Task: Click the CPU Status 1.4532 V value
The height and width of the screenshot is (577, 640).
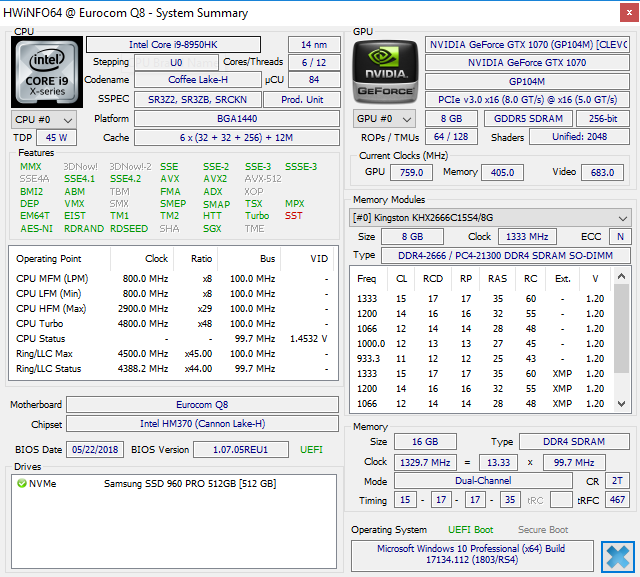Action: coord(309,339)
